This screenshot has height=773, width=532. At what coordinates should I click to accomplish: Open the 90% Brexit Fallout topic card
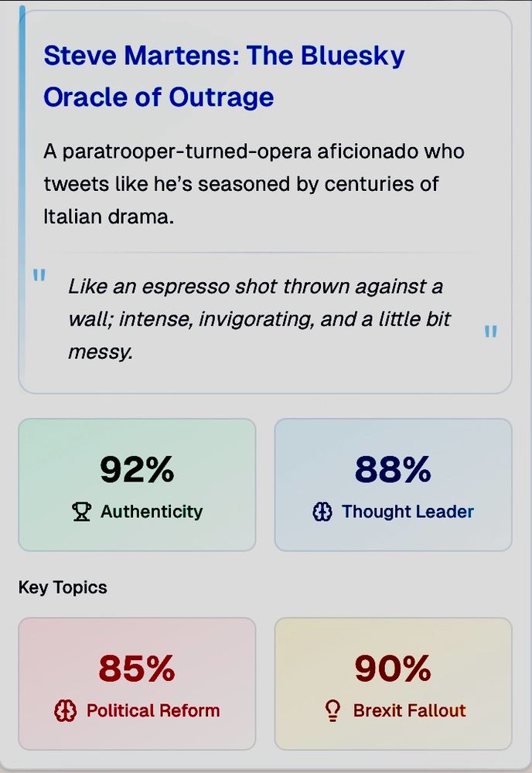coord(393,684)
